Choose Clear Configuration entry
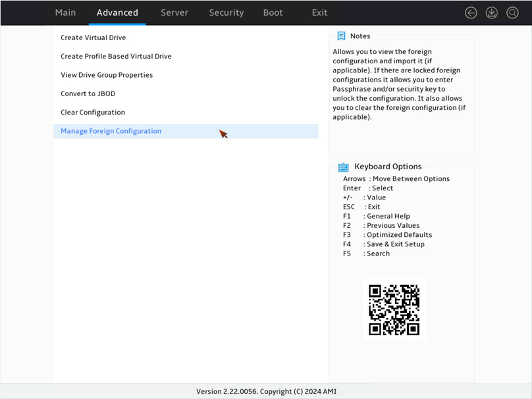 (186, 113)
